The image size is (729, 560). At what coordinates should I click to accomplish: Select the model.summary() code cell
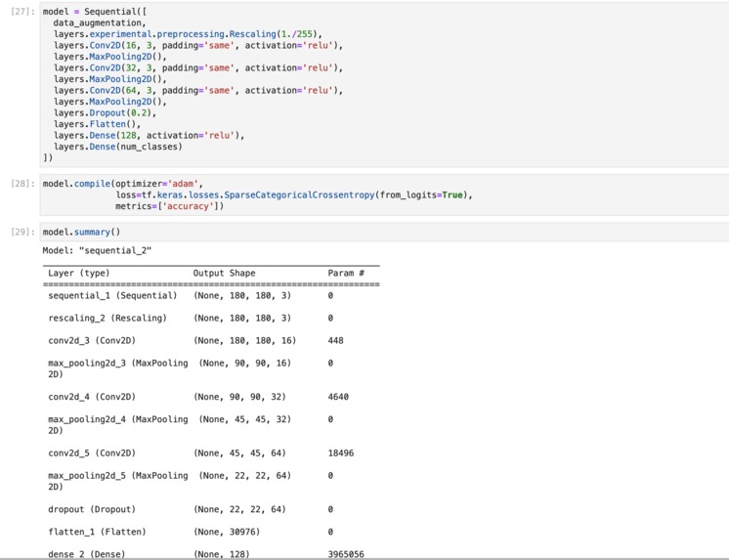click(x=384, y=232)
